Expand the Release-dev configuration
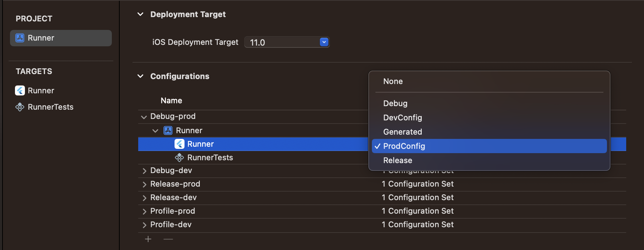The image size is (644, 250). point(144,198)
